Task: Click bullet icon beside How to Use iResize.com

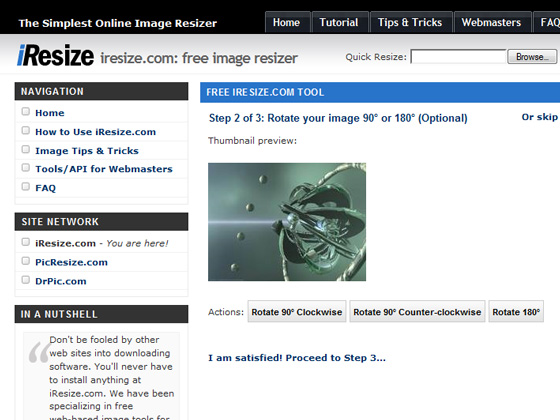Action: tap(25, 130)
